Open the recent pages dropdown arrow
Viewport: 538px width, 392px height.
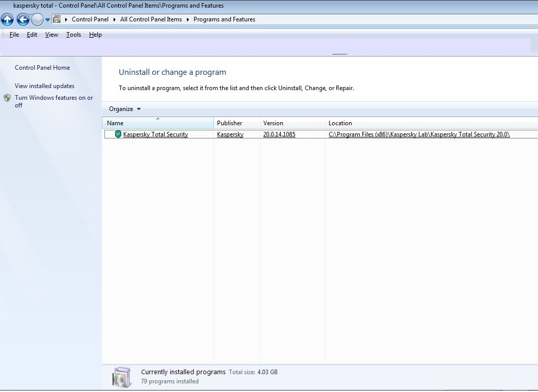click(48, 20)
